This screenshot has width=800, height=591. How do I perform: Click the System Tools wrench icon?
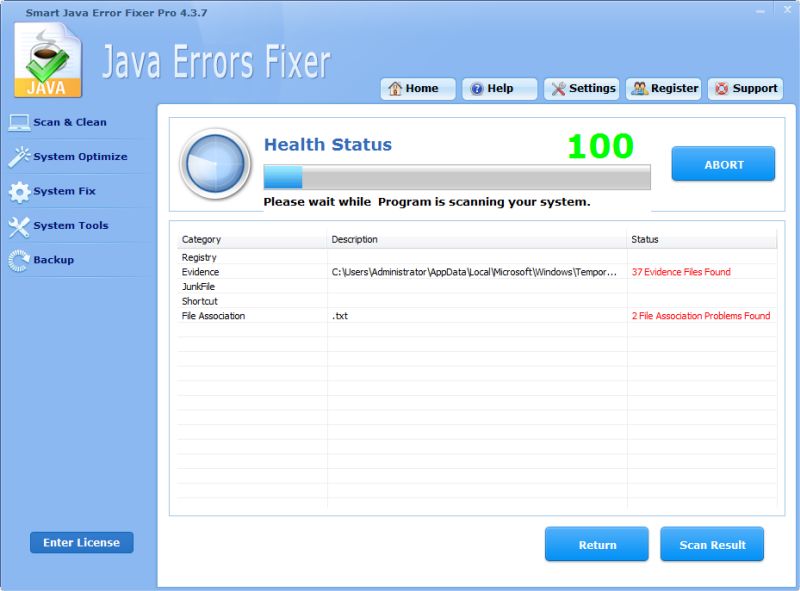pos(19,226)
